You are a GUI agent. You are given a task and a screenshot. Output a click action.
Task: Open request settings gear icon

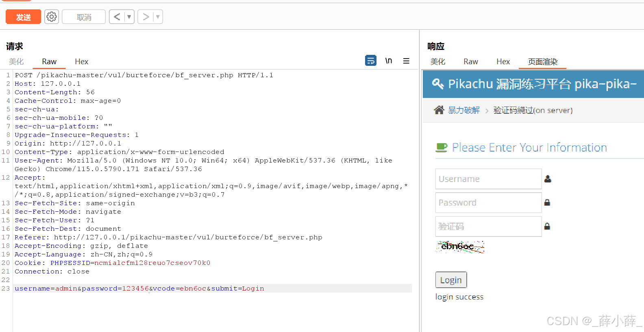click(x=52, y=17)
